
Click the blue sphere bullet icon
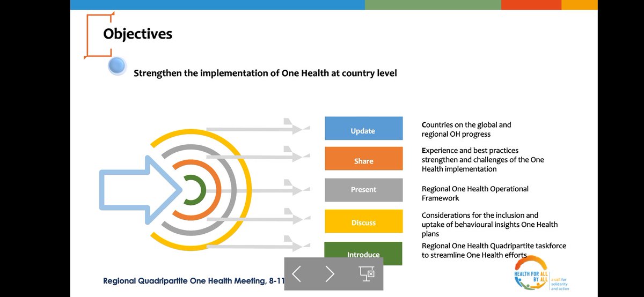pos(116,65)
